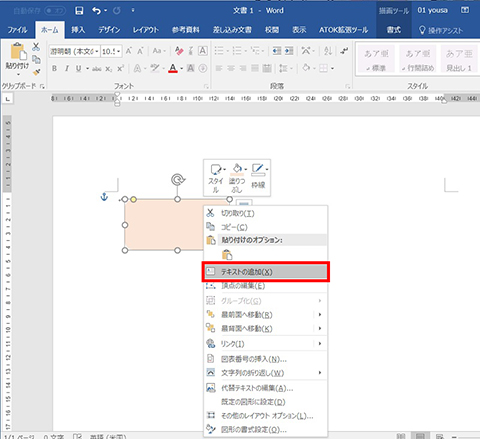Toggle Underline formatting
Image resolution: width=480 pixels, height=439 pixels.
click(x=78, y=69)
